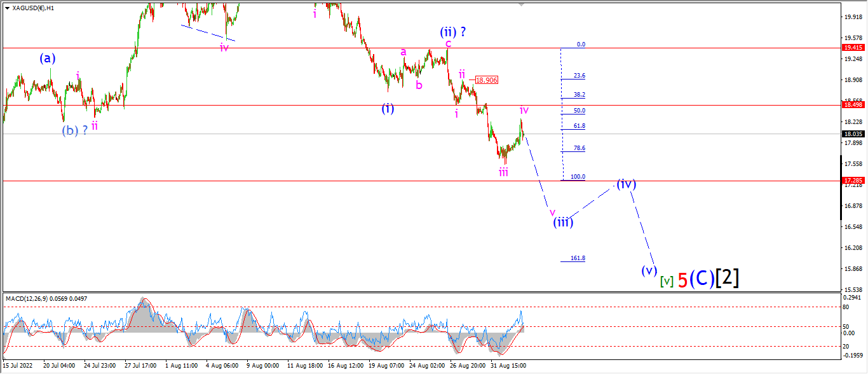Click the red 17.285 price tag
Viewport: 868px width, 374px height.
853,181
